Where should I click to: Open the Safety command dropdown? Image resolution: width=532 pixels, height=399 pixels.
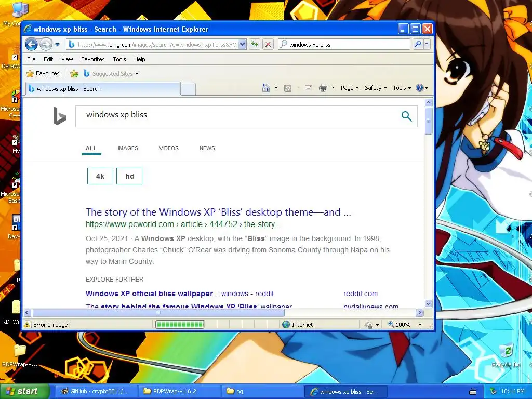tap(376, 88)
